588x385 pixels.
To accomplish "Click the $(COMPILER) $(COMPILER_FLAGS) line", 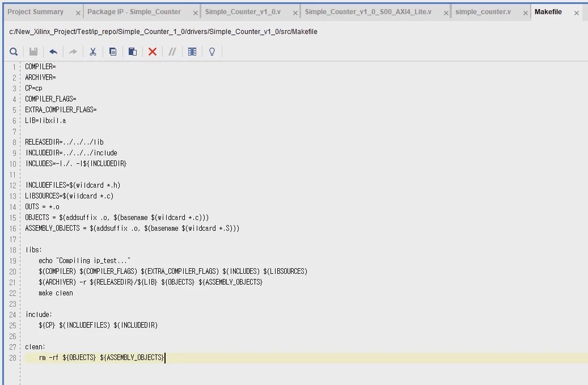I will click(173, 272).
